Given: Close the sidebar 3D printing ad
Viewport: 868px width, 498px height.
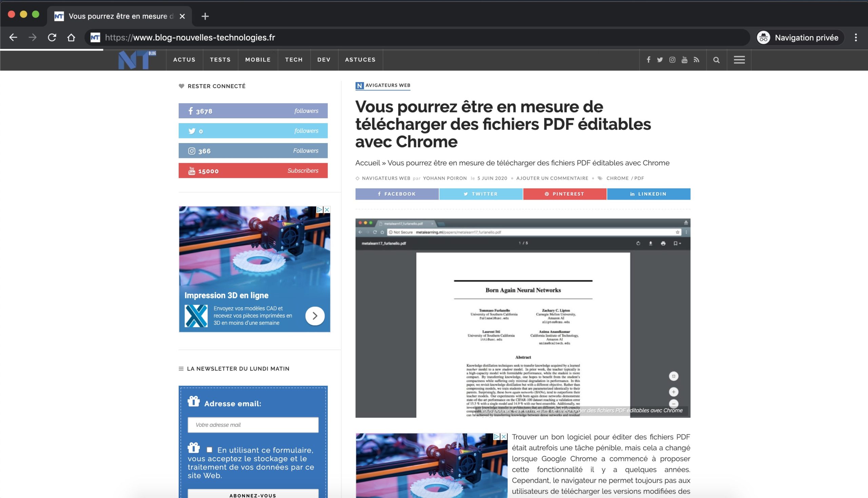Looking at the screenshot, I should (x=327, y=210).
